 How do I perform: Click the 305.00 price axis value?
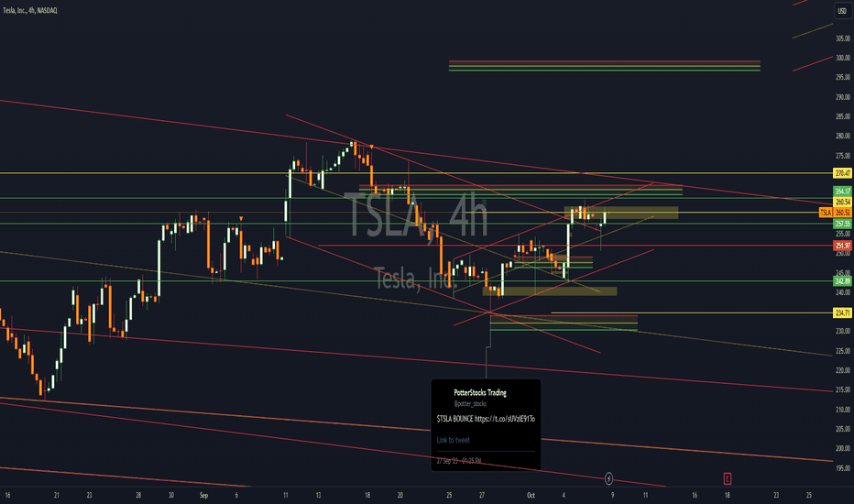point(843,38)
